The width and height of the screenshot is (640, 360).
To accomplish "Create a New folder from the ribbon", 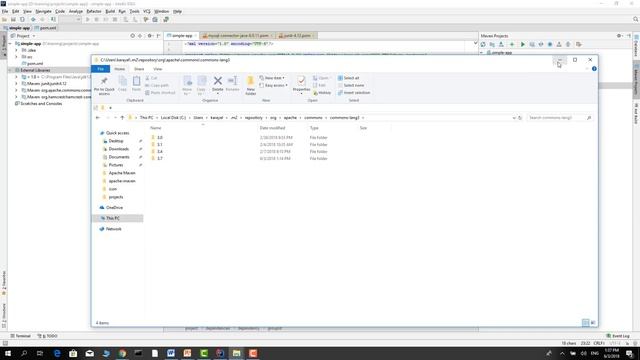I will (251, 85).
